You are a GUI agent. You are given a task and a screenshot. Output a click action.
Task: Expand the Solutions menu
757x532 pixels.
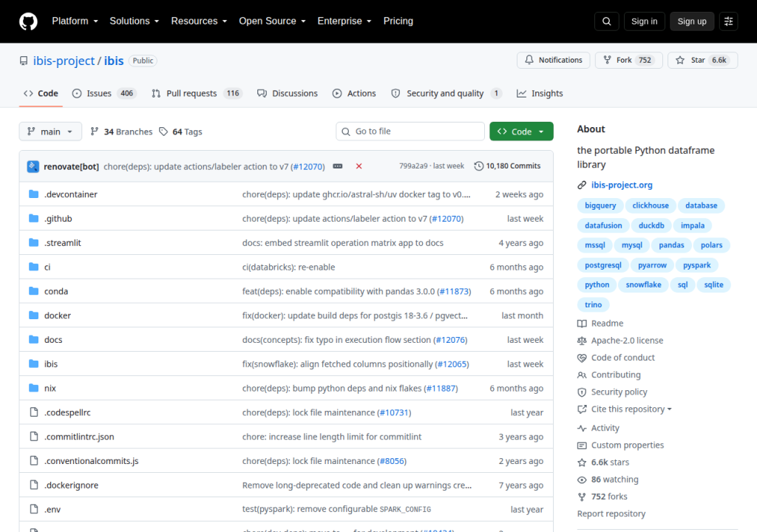coord(134,21)
